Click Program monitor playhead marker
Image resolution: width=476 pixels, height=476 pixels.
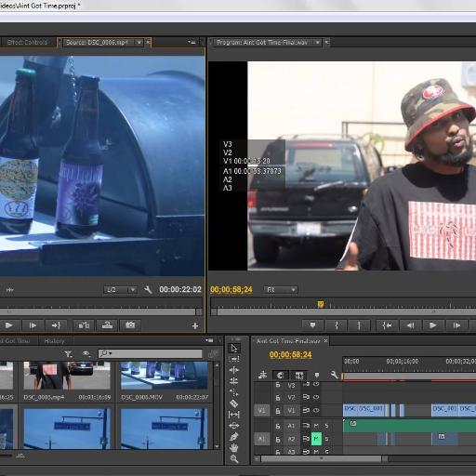[321, 304]
